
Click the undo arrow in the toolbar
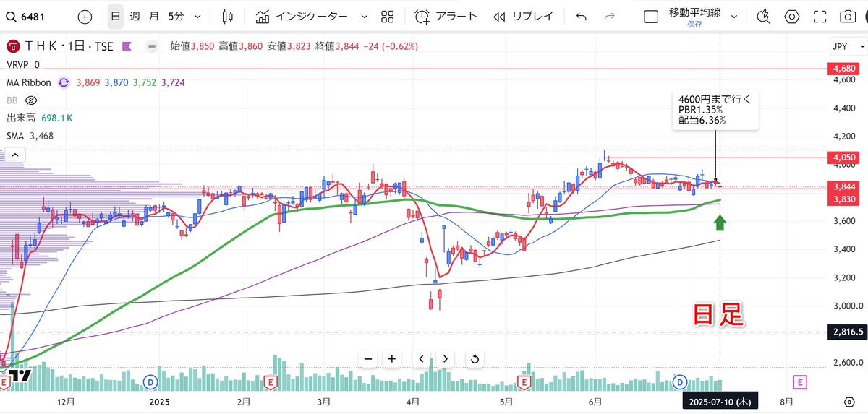pos(582,17)
